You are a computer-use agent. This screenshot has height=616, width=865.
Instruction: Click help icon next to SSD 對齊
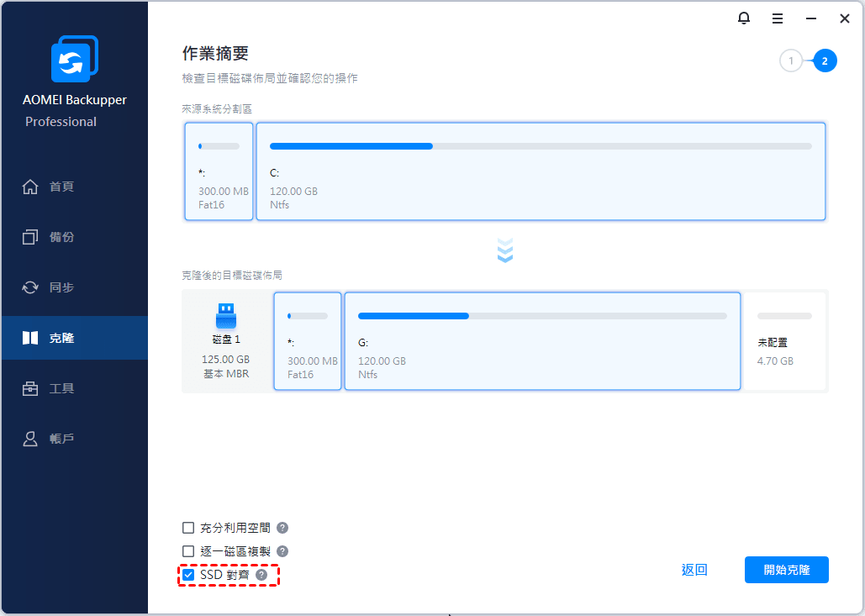tap(261, 575)
